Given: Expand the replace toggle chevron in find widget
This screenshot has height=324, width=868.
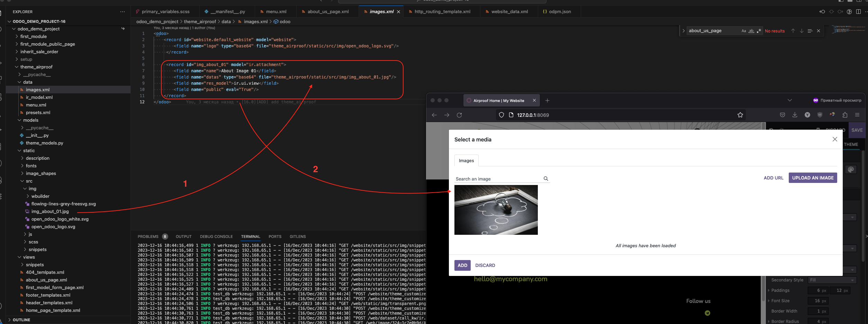Looking at the screenshot, I should (683, 31).
